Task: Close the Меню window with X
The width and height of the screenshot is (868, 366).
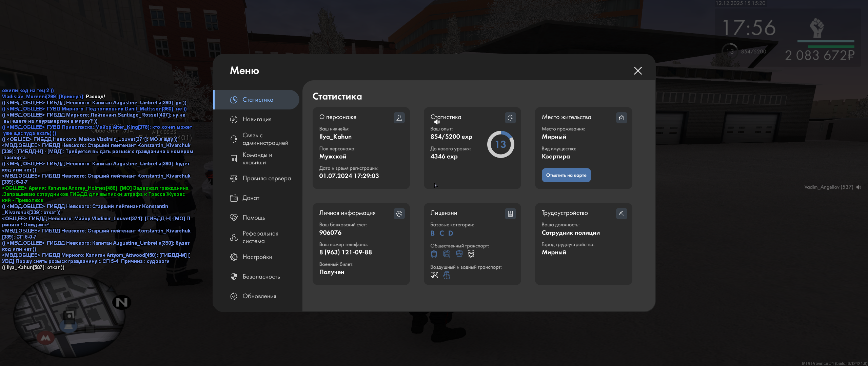Action: (638, 70)
